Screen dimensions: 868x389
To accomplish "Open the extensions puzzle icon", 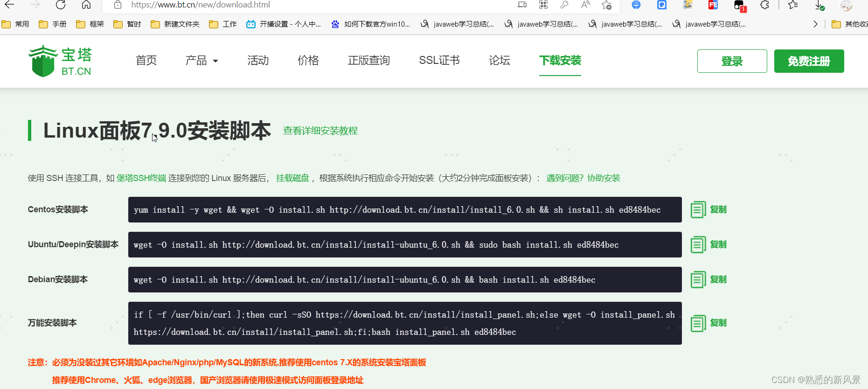I will (x=764, y=5).
